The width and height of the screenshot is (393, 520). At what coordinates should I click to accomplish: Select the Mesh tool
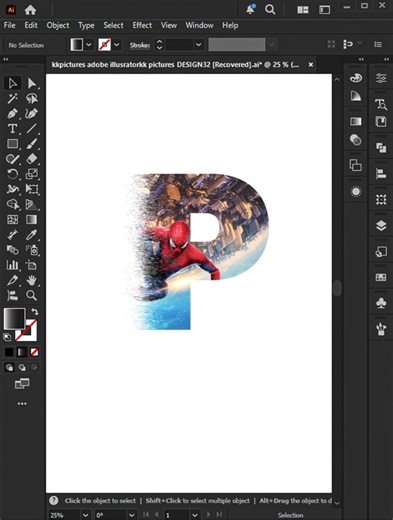point(12,219)
